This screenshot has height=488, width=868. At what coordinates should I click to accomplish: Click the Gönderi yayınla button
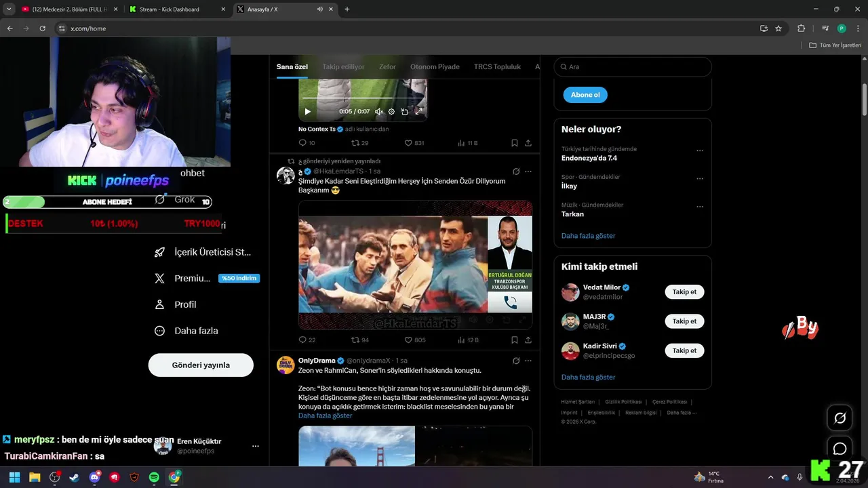pos(201,365)
